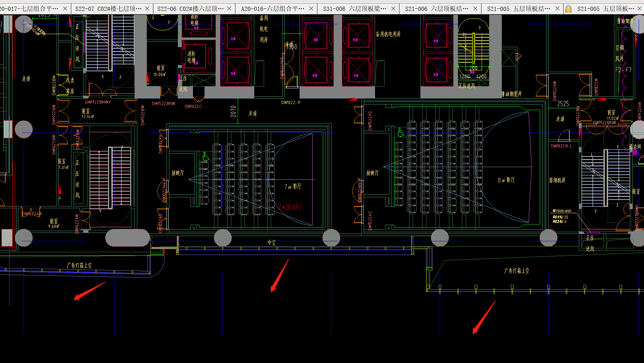Click the red (+20.60) elevation text

point(290,207)
